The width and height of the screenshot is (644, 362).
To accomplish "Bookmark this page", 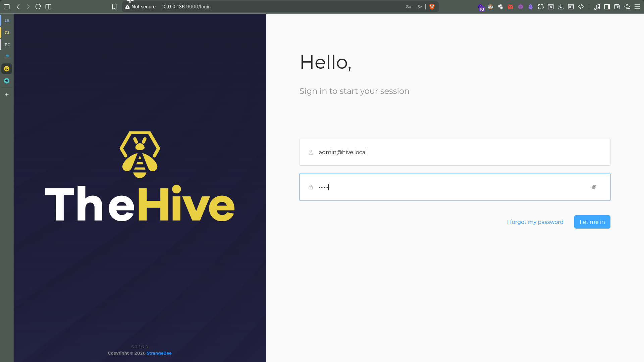I will tap(114, 7).
